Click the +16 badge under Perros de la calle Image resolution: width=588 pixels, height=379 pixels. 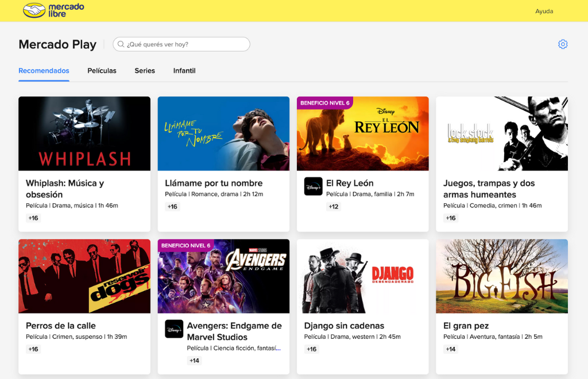click(x=33, y=349)
